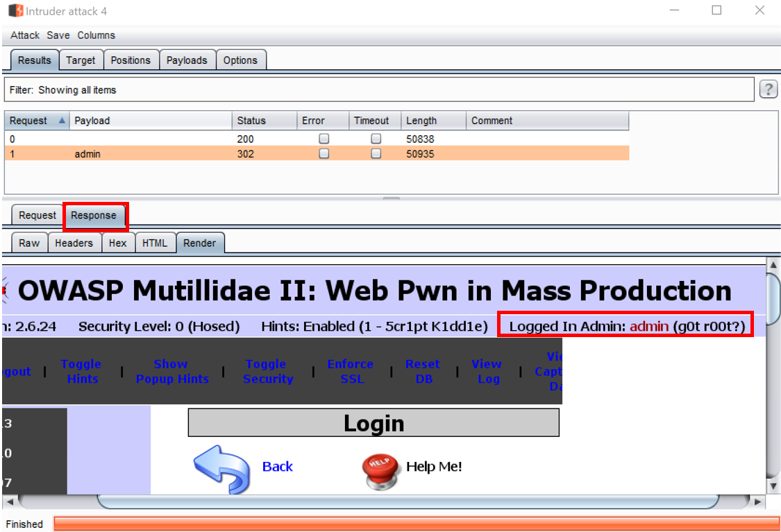Select result row with payload admin
Viewport: 781px width, 532px height.
coord(317,153)
